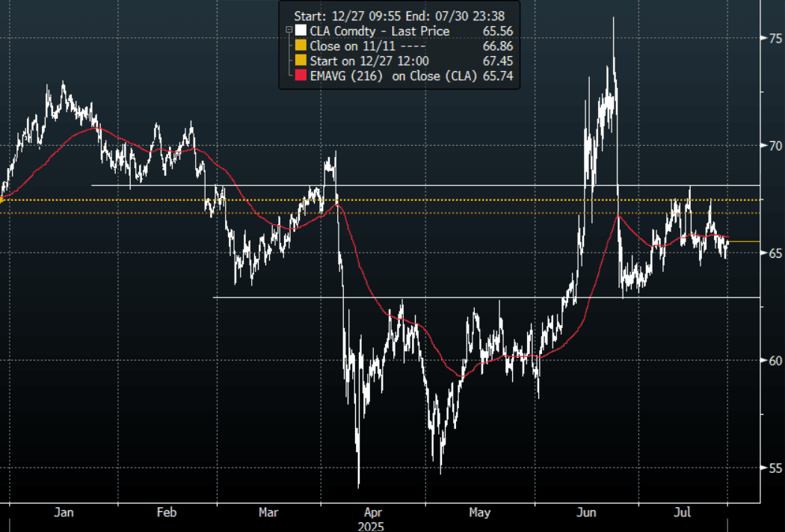Select the 'CLA Comdty - Last Price' legend label
Image resolution: width=785 pixels, height=532 pixels.
[380, 31]
